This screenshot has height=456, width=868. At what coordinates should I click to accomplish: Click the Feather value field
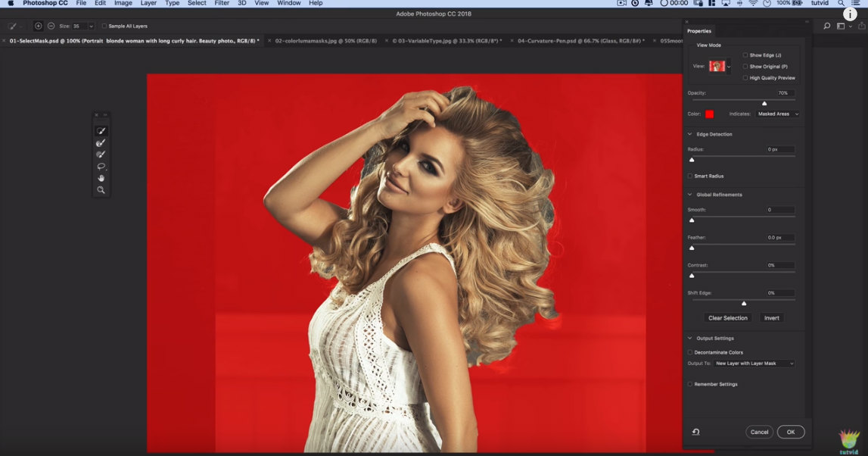[x=780, y=238]
